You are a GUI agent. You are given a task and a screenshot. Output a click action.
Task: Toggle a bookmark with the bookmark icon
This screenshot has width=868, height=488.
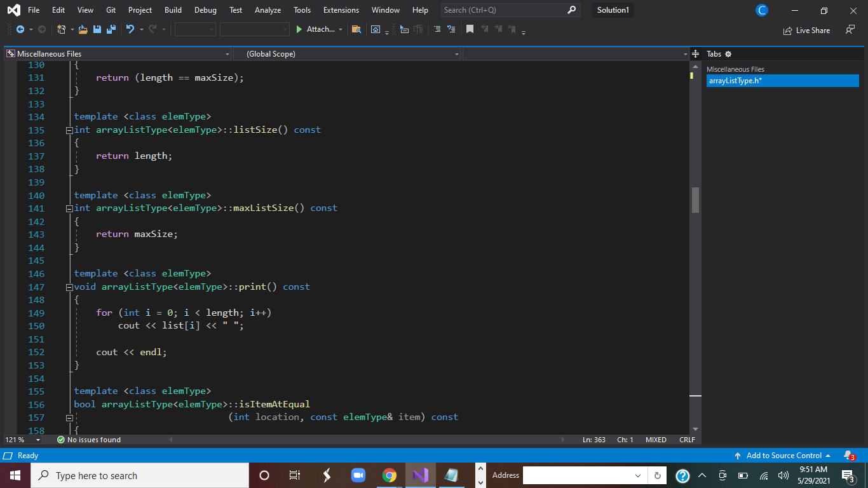click(470, 29)
